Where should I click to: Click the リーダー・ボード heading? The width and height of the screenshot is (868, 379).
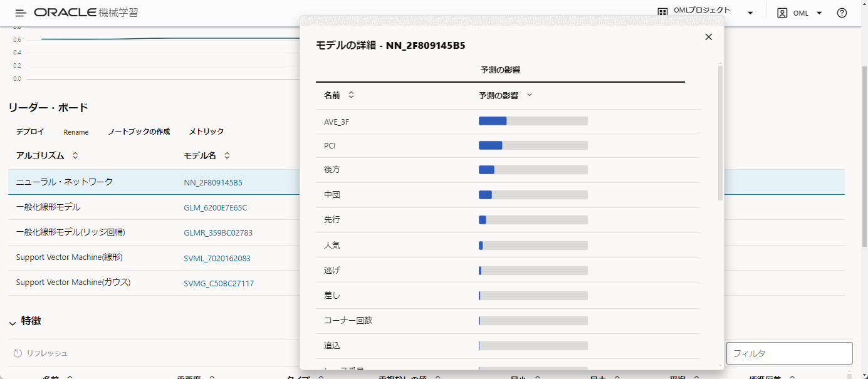pyautogui.click(x=48, y=108)
